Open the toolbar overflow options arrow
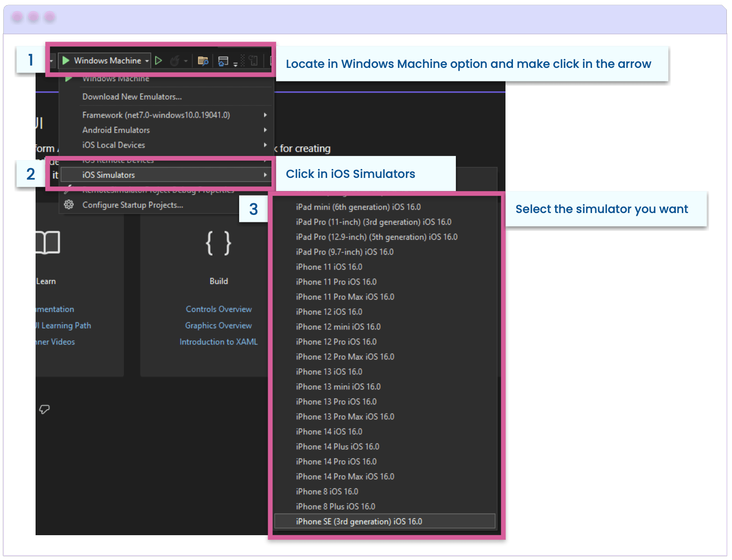The width and height of the screenshot is (732, 560). click(x=235, y=64)
